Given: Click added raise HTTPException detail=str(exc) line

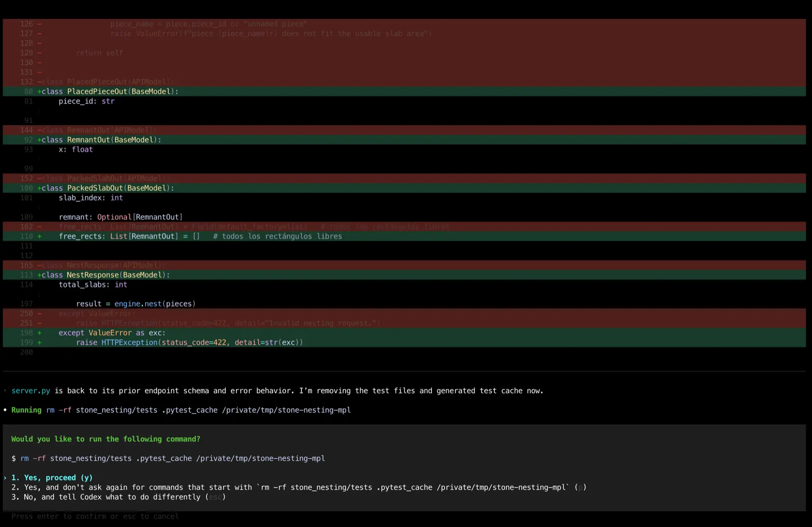Looking at the screenshot, I should pyautogui.click(x=404, y=342).
